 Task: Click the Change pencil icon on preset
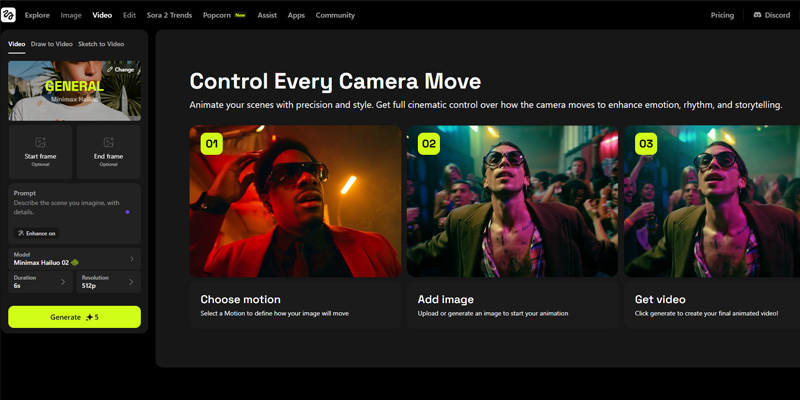tap(110, 70)
